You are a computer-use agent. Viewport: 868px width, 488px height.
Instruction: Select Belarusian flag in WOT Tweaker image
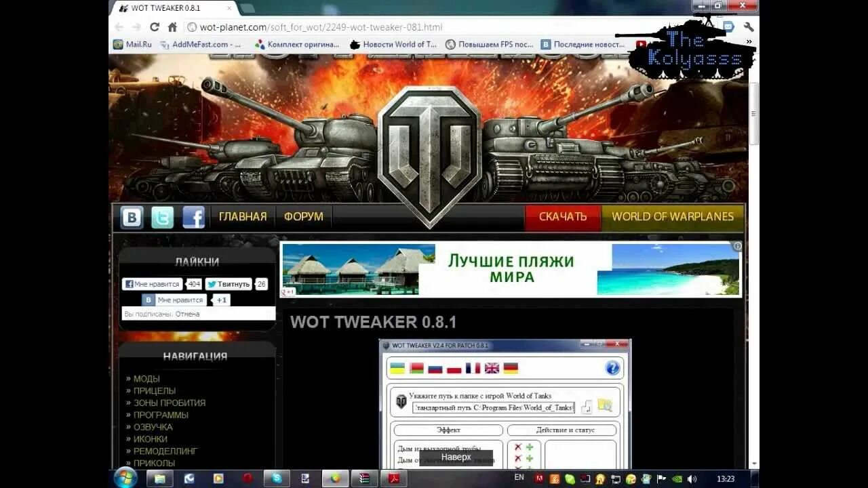[x=416, y=368]
